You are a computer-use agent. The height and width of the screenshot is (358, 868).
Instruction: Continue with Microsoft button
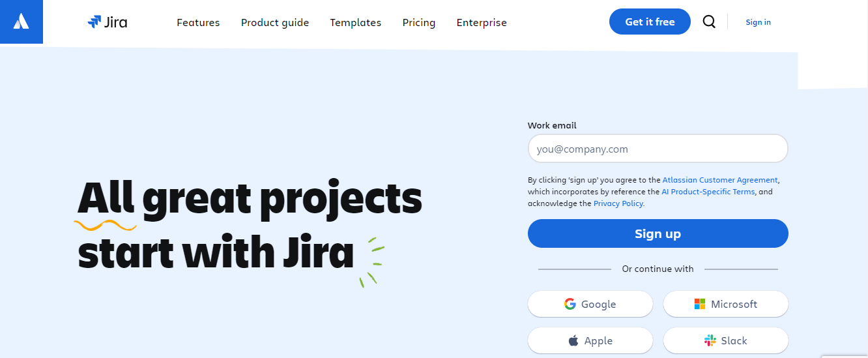tap(725, 304)
